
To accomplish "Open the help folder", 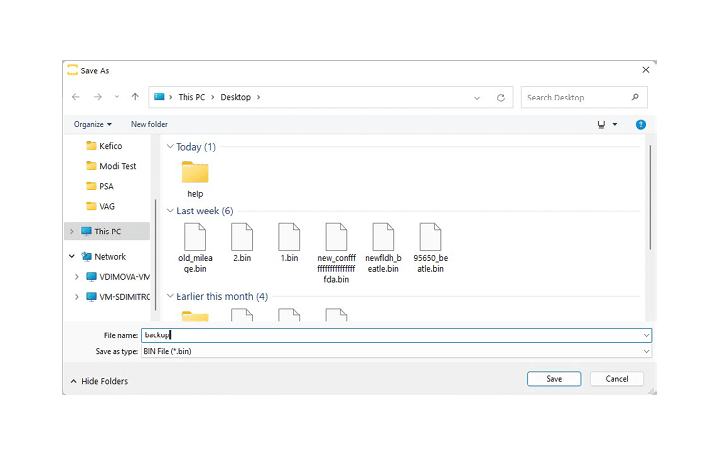I will point(195,177).
